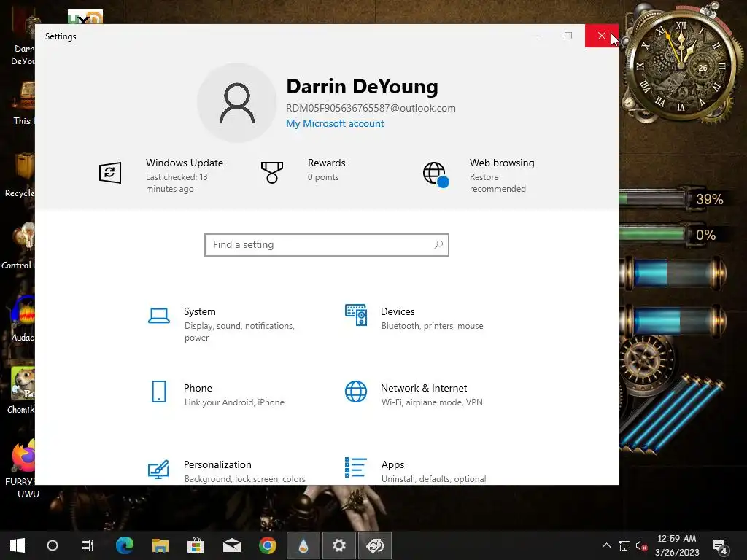This screenshot has height=560, width=747.
Task: Select the Chomik desktop shortcut
Action: [21, 391]
